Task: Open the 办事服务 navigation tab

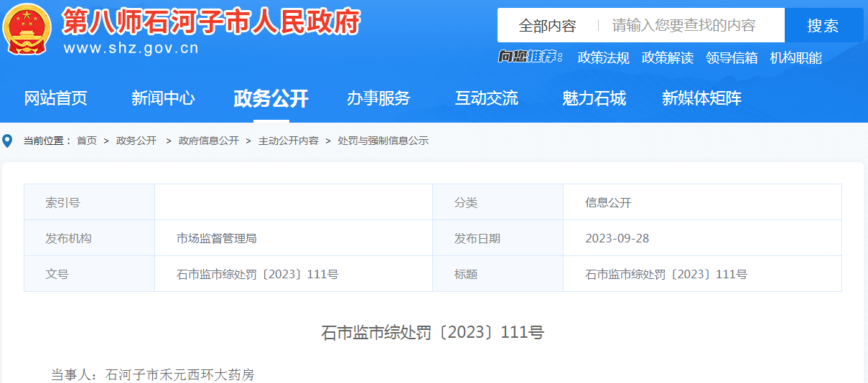Action: tap(378, 98)
